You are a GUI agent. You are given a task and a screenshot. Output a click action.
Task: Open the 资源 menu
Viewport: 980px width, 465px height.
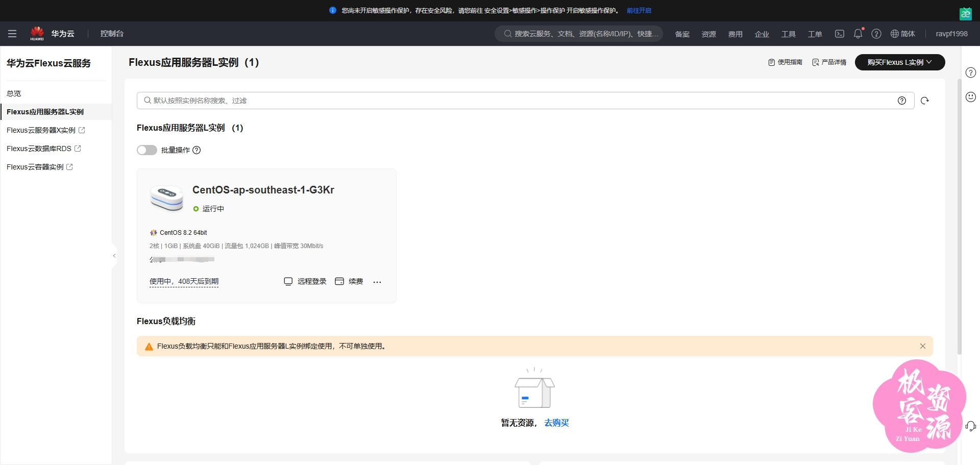pos(708,34)
